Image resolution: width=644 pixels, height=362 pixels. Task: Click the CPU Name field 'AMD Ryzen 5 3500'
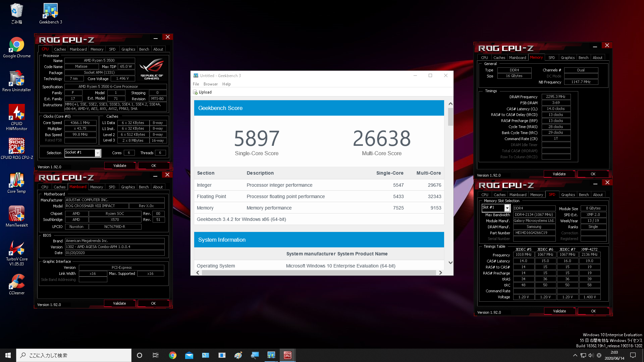(100, 60)
